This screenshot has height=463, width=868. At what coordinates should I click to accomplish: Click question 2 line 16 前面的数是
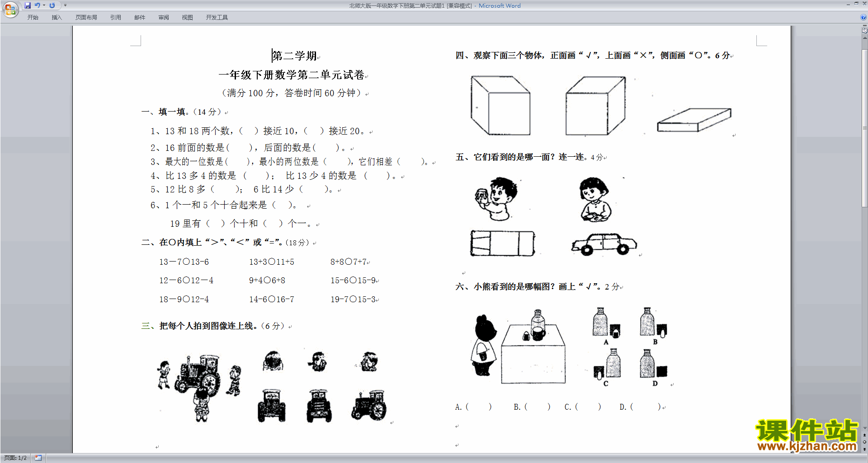tap(248, 148)
